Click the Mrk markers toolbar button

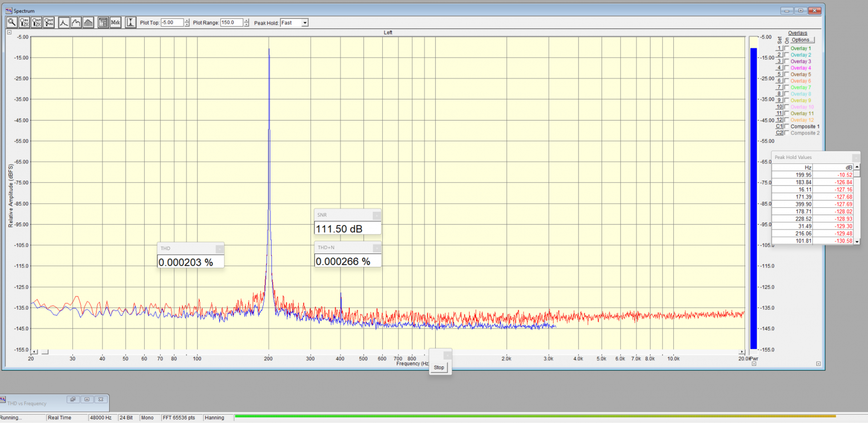[x=115, y=22]
